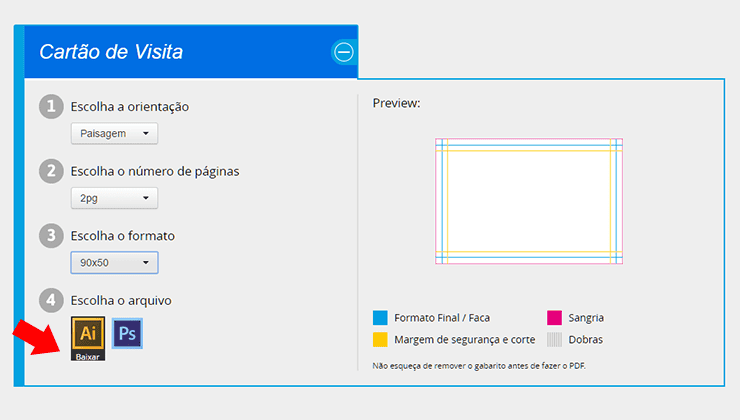Open the Paisagem orientation dropdown

(x=114, y=134)
